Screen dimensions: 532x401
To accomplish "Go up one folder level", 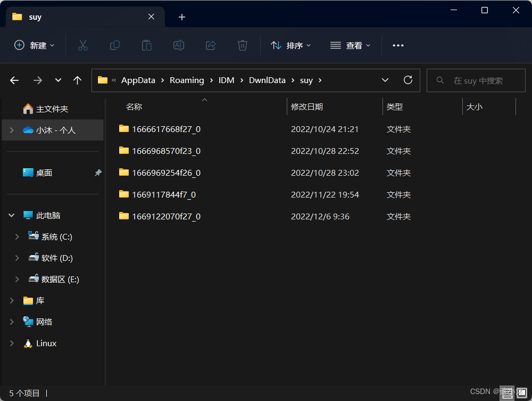I will point(77,80).
